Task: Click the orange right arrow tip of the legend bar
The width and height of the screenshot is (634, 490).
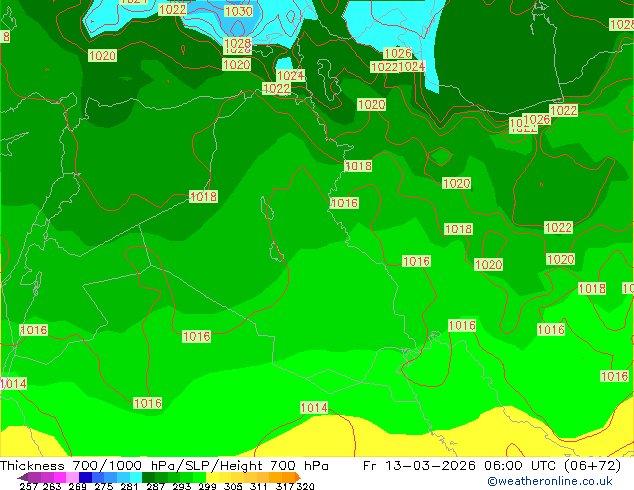Action: [x=298, y=477]
